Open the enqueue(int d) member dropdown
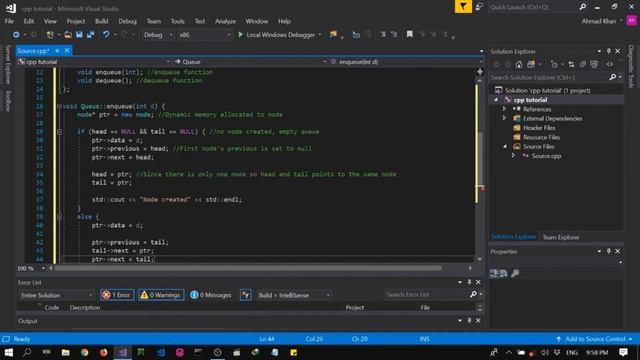The height and width of the screenshot is (360, 640). [x=407, y=62]
